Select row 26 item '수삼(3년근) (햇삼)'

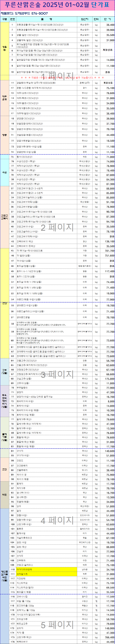[26, 162]
